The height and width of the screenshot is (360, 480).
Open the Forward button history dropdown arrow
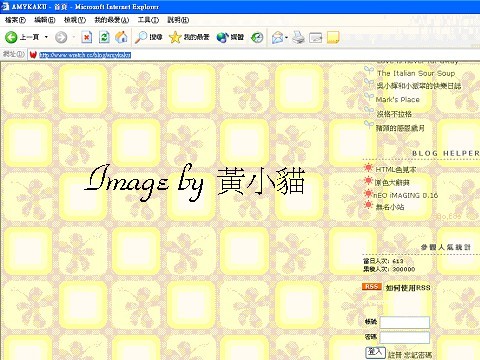[x=74, y=37]
